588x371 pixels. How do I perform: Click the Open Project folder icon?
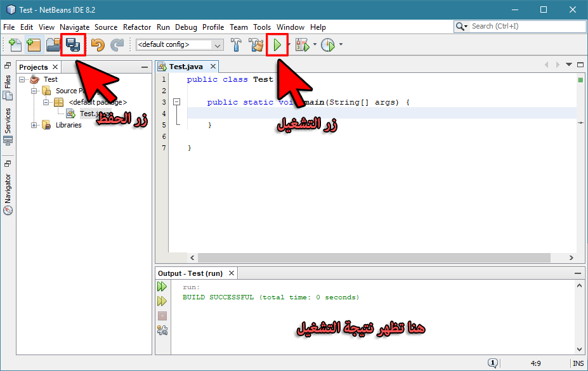(x=53, y=44)
